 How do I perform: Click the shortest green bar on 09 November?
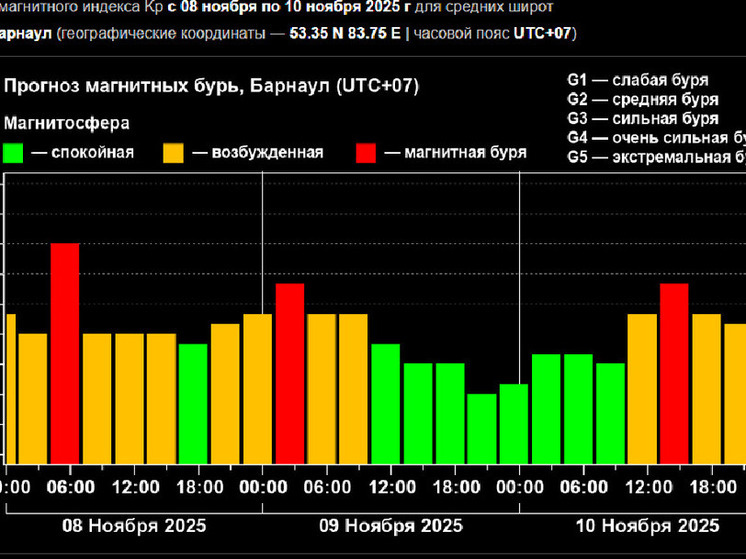coord(482,428)
